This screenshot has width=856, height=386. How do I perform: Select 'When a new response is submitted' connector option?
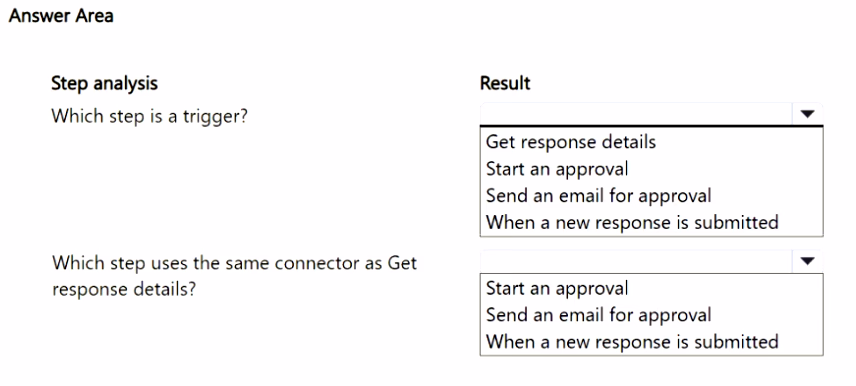coord(632,342)
